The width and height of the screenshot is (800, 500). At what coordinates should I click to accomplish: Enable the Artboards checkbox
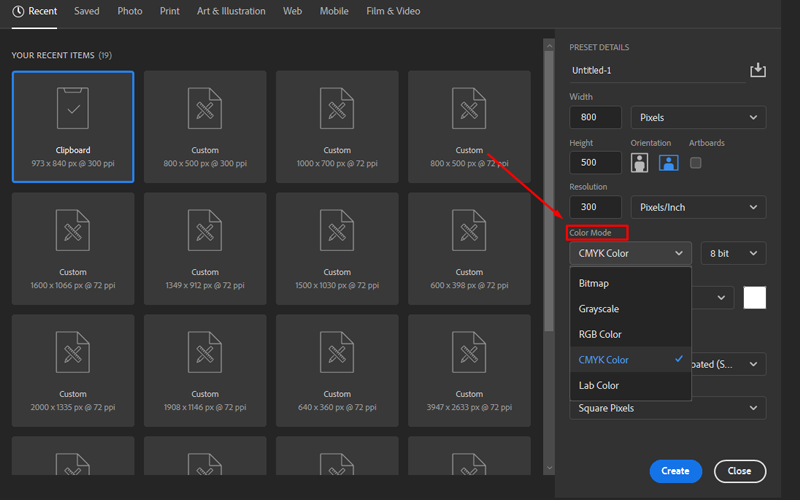[x=695, y=163]
